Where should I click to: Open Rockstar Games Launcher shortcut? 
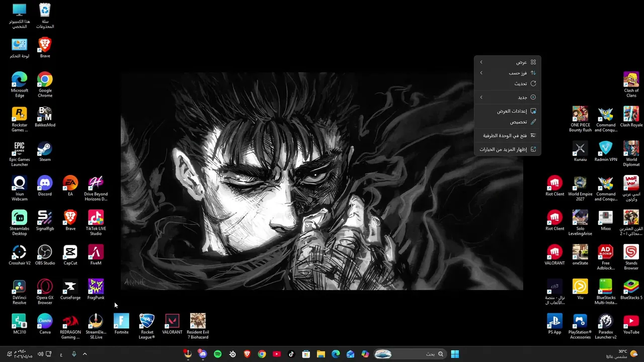coord(19,119)
